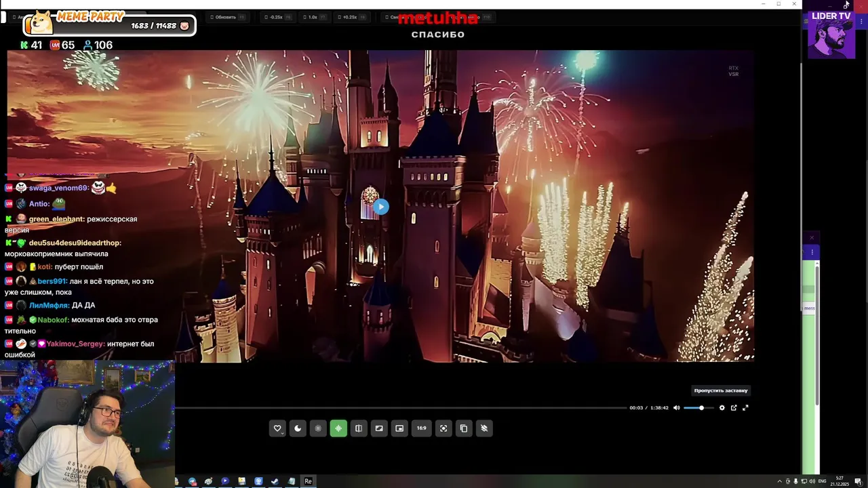Click the '00:03 / 1:38:42' time display

pos(649,408)
